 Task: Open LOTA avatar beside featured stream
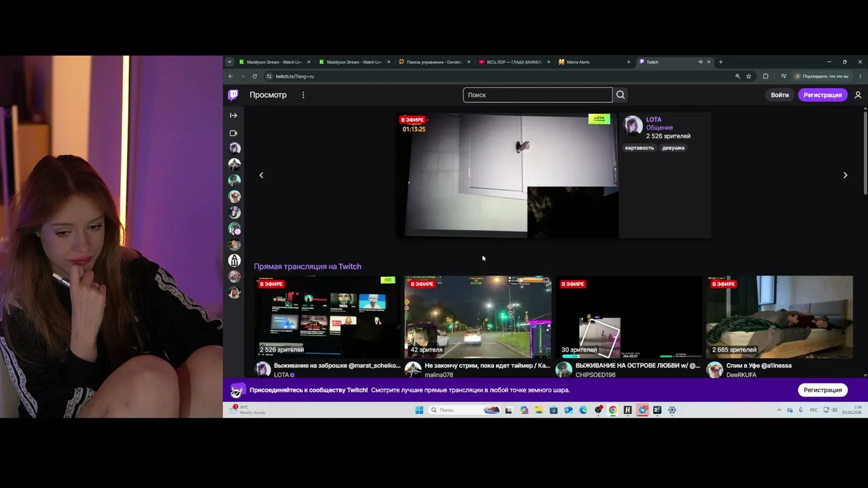coord(633,125)
